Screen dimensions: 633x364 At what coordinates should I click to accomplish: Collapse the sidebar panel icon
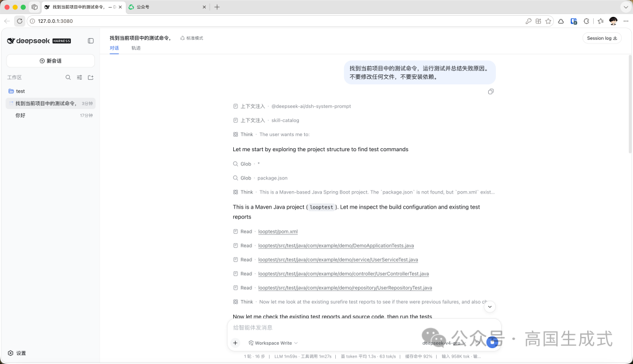[91, 41]
